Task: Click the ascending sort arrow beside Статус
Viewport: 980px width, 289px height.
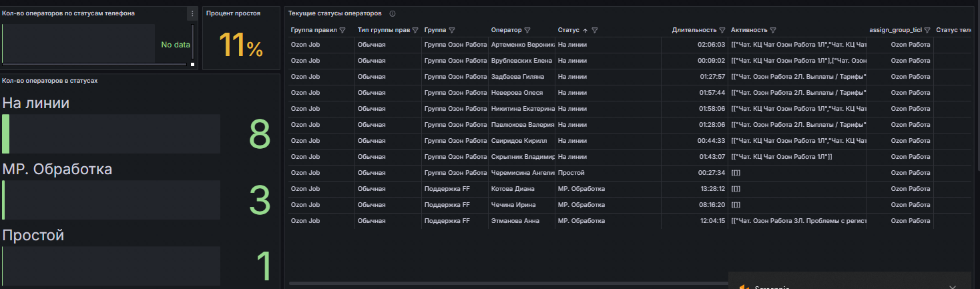Action: tap(585, 30)
